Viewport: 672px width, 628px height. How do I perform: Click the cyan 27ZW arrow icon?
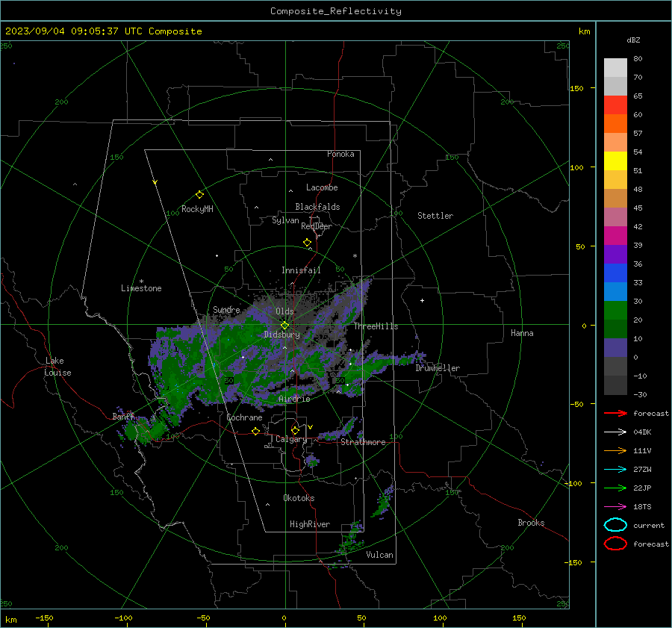tap(615, 470)
